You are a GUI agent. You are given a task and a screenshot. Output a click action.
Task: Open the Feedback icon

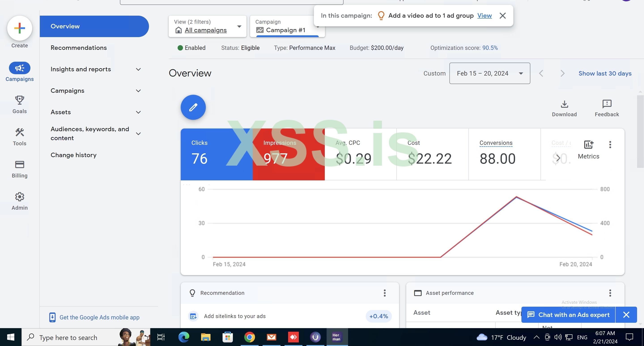point(606,104)
